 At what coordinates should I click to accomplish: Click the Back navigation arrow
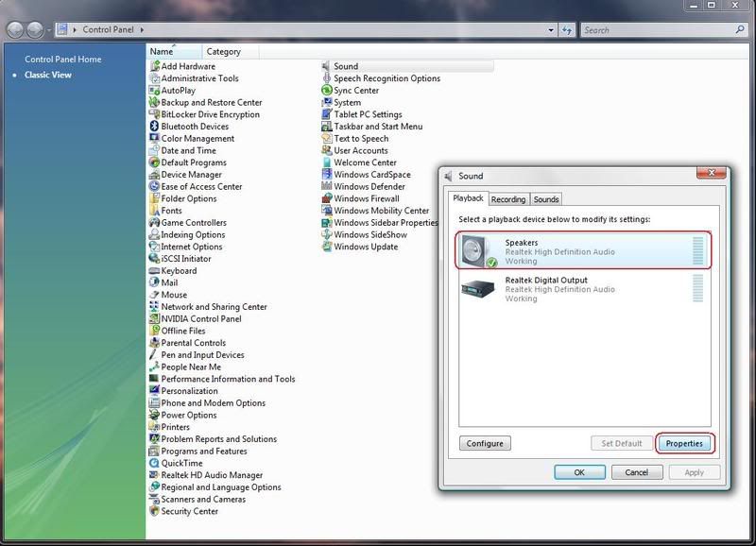[x=15, y=30]
